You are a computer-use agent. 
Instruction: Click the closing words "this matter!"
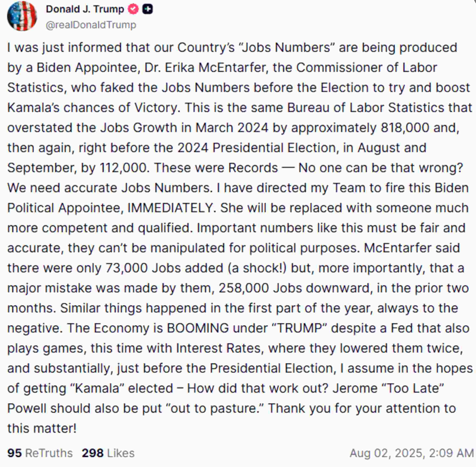click(42, 428)
